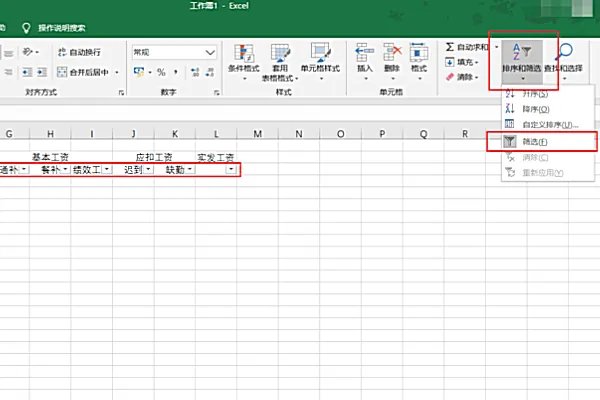Click the Format cells icon

point(418,57)
